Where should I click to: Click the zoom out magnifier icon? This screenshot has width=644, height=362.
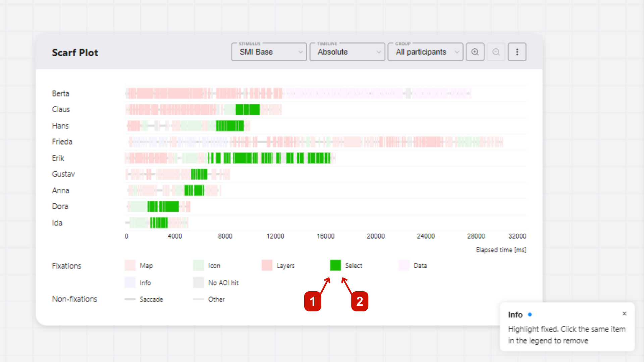496,52
